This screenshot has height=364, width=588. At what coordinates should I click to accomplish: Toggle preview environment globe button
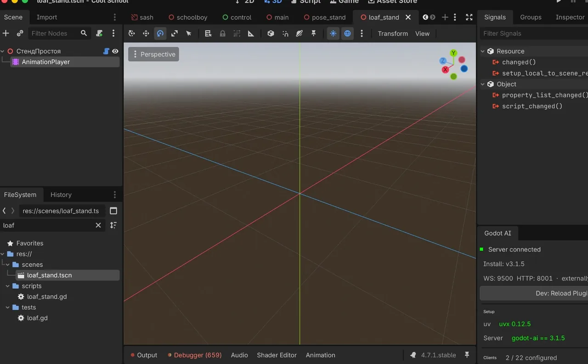coord(348,34)
